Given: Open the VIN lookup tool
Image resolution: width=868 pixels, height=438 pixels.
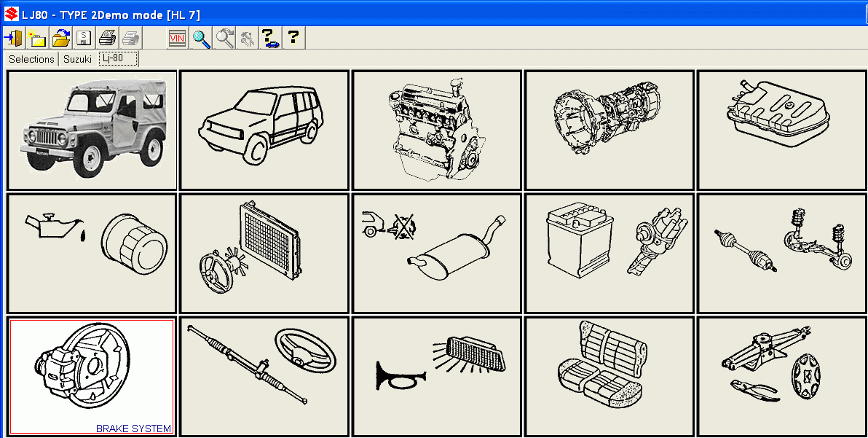Looking at the screenshot, I should tap(177, 38).
